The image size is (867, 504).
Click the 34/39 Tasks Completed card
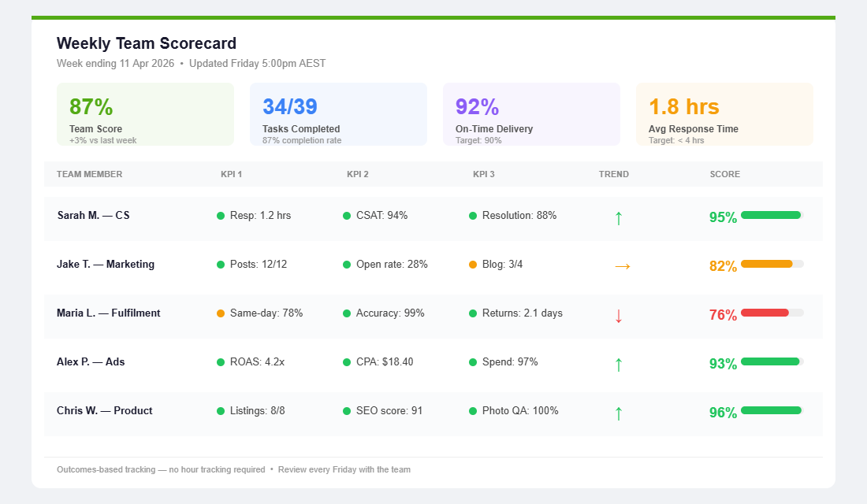click(x=338, y=113)
